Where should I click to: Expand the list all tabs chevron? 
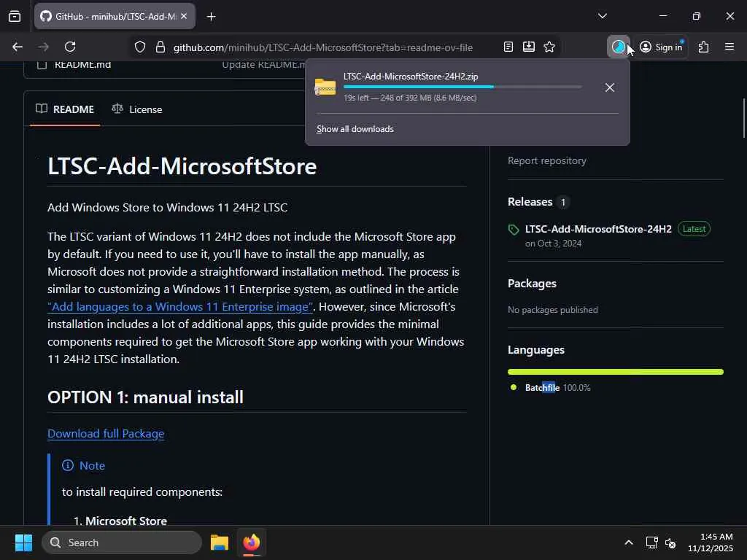(x=602, y=16)
